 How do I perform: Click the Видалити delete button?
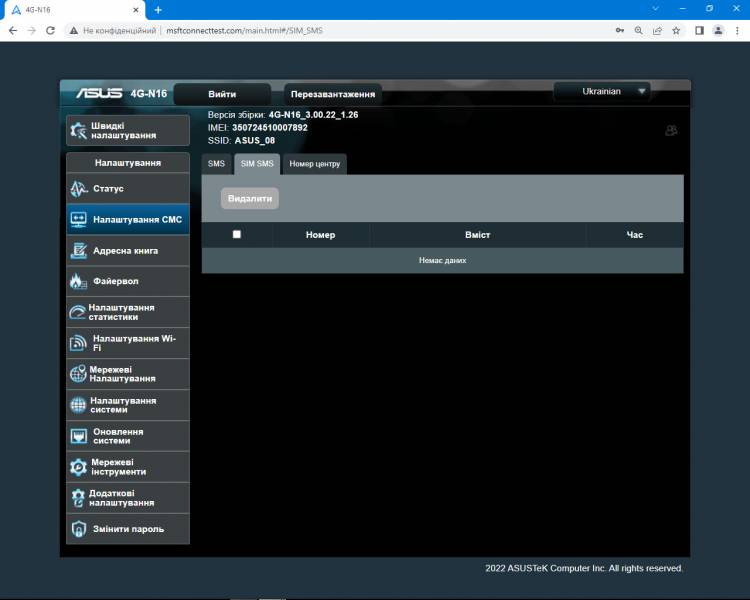coord(250,199)
